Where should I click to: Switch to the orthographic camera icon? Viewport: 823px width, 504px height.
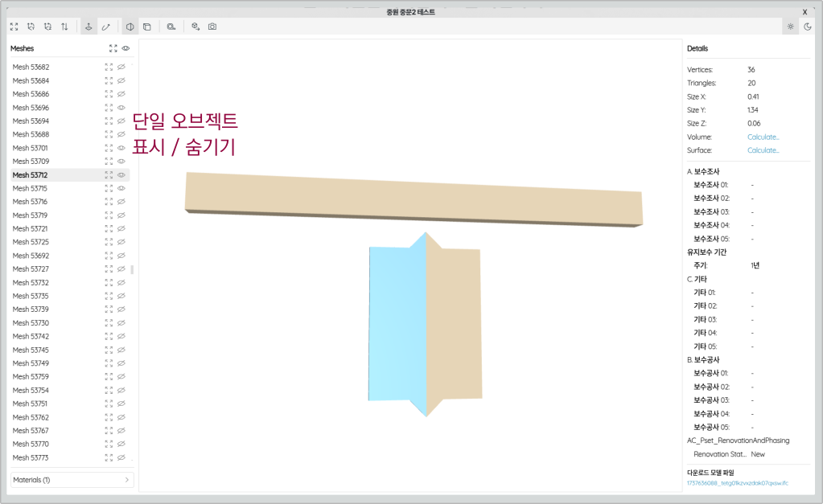click(x=146, y=27)
